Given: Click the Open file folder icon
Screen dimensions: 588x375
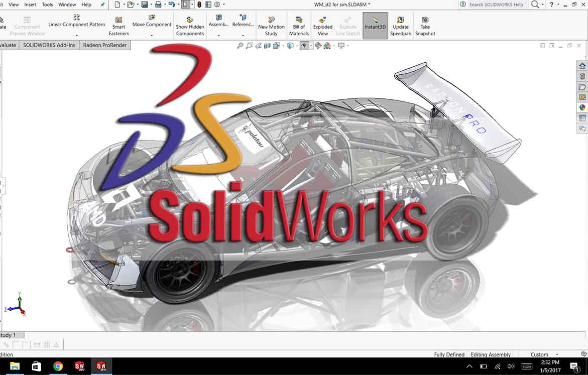Looking at the screenshot, I should point(131,5).
